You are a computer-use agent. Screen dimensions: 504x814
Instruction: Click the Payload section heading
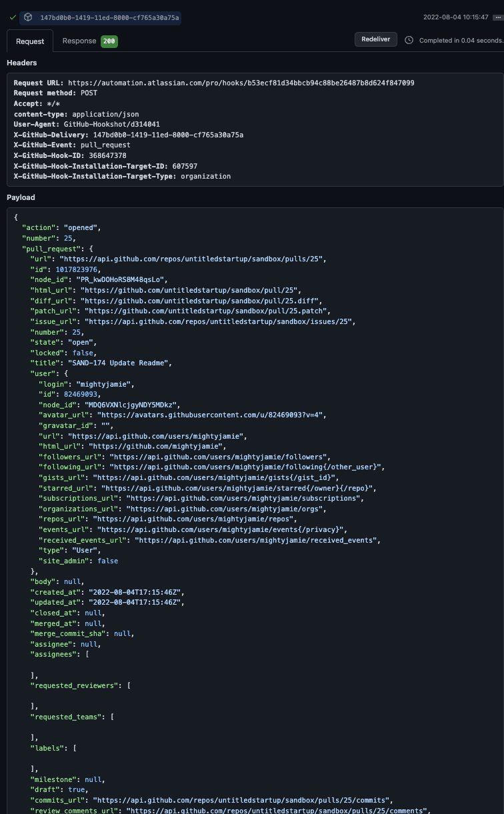click(x=21, y=197)
